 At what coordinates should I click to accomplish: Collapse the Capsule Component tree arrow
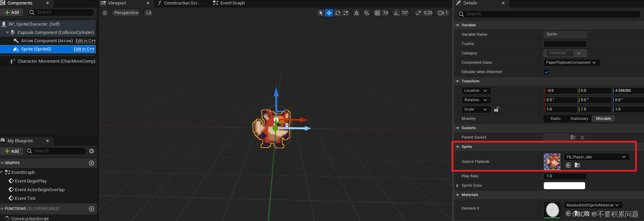[x=7, y=33]
